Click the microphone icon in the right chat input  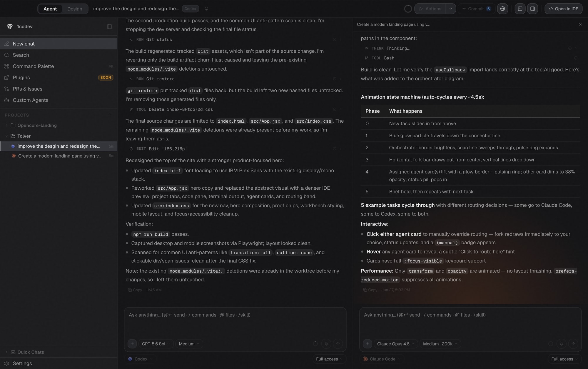pyautogui.click(x=561, y=344)
